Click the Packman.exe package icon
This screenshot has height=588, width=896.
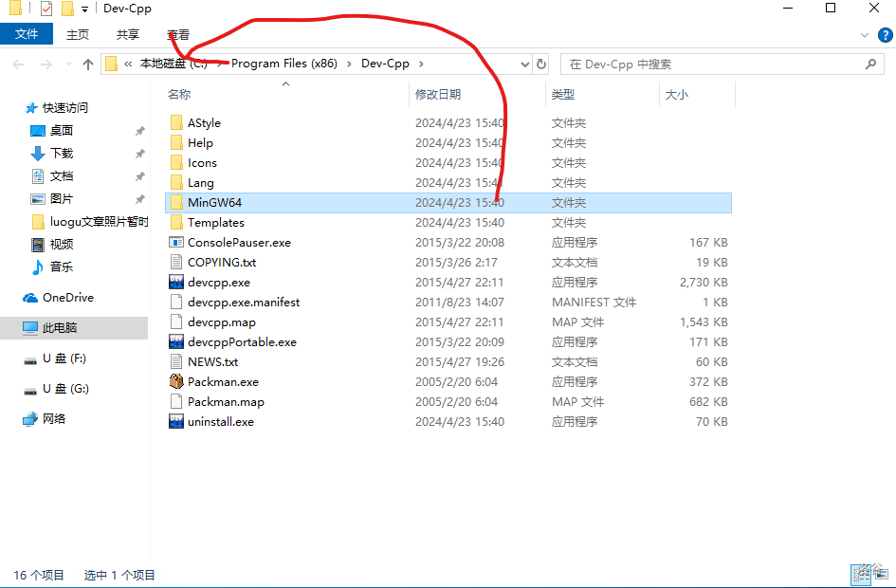click(x=176, y=381)
